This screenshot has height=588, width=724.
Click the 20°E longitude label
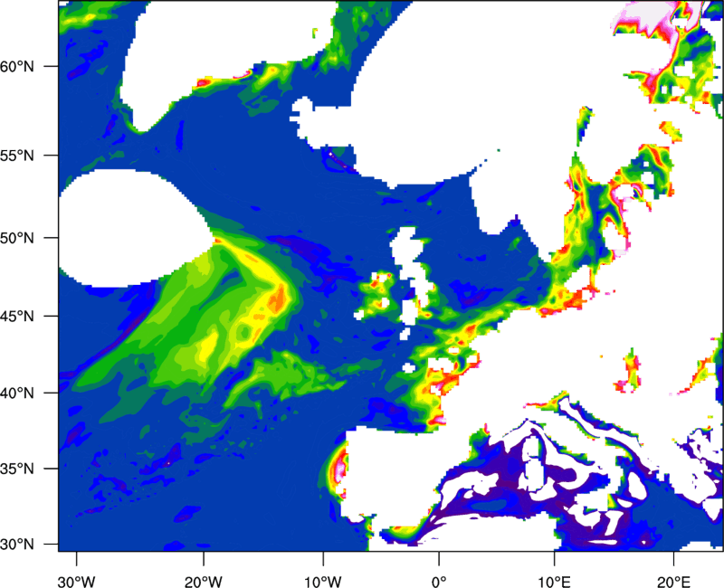(673, 582)
